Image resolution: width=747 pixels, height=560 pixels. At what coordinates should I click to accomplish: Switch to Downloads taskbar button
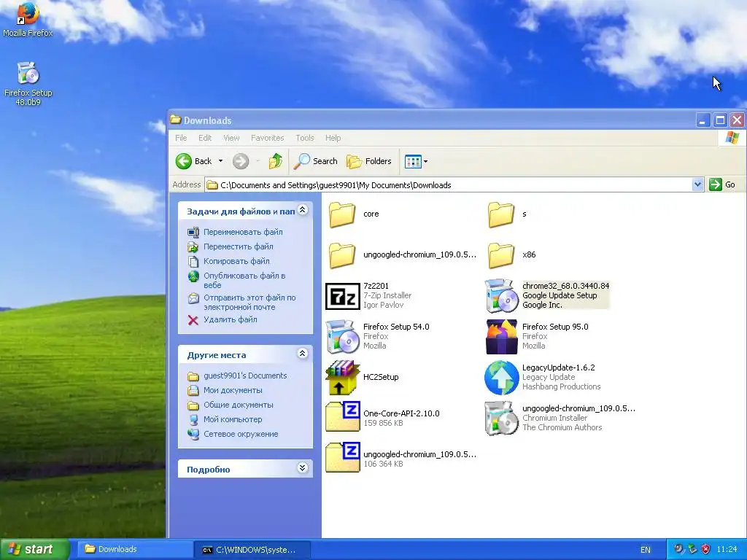click(x=135, y=549)
